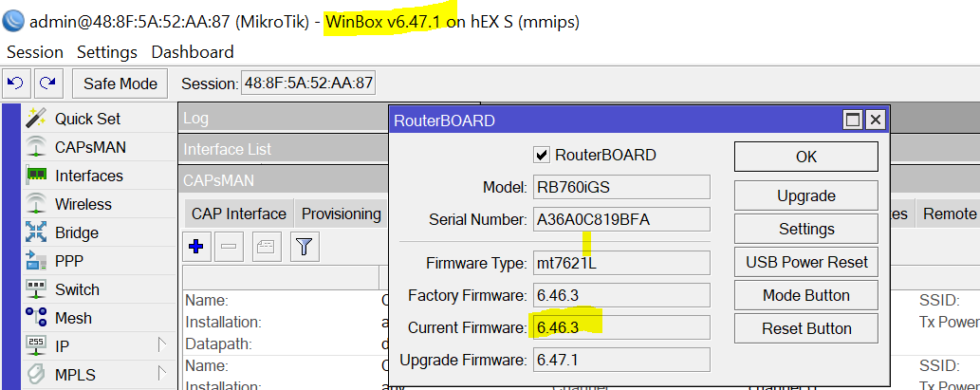Click the Reset Button button
Viewport: 980px width, 390px height.
coord(806,328)
